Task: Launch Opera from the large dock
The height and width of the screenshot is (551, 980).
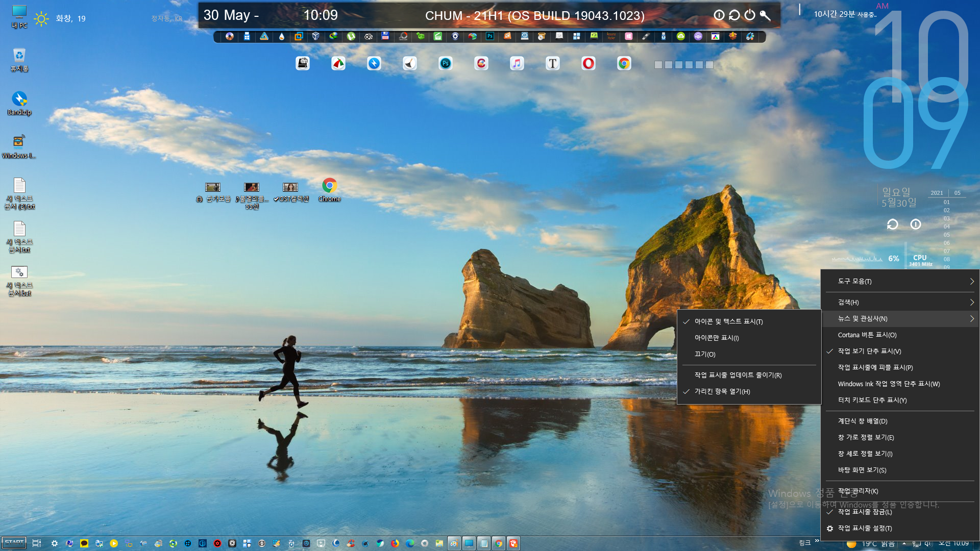Action: click(589, 63)
